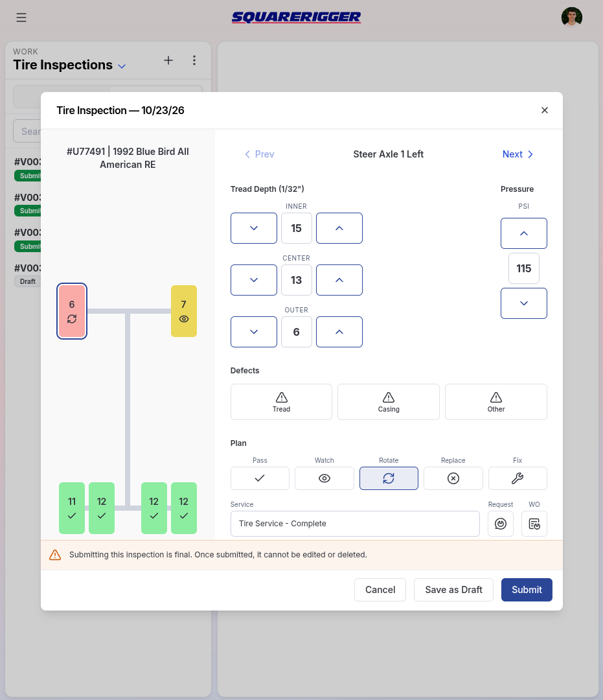Decrease the PSI pressure value
This screenshot has height=700, width=603.
point(523,303)
